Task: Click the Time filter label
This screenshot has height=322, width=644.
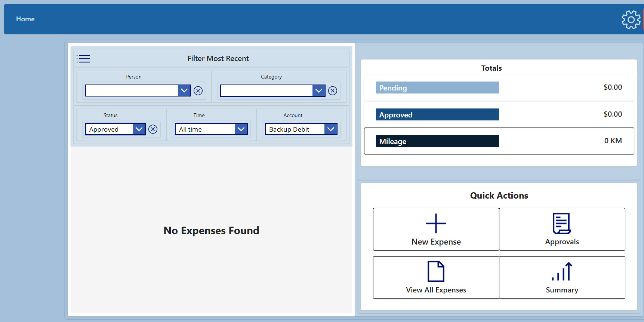Action: click(x=199, y=115)
